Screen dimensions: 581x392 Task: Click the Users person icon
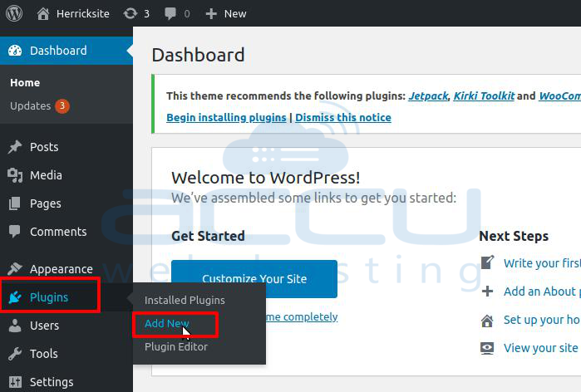click(x=15, y=326)
